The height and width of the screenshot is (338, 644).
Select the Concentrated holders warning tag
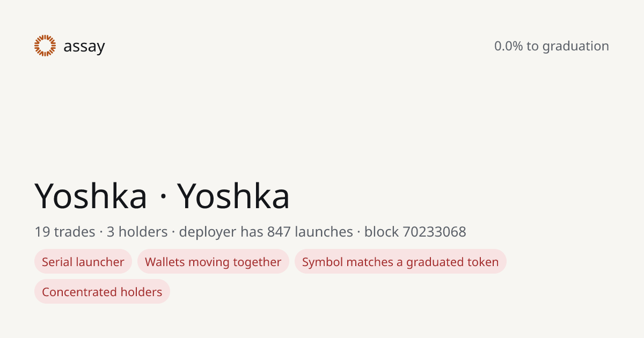coord(102,292)
